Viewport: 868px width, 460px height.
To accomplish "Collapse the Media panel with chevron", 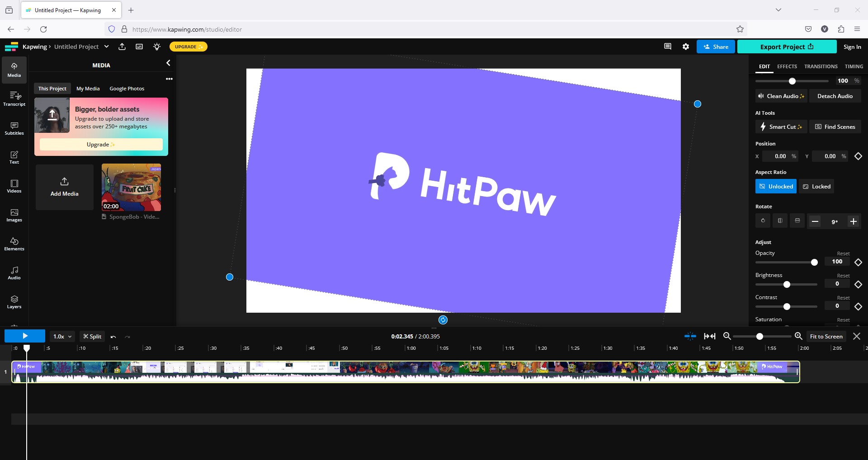I will (168, 63).
